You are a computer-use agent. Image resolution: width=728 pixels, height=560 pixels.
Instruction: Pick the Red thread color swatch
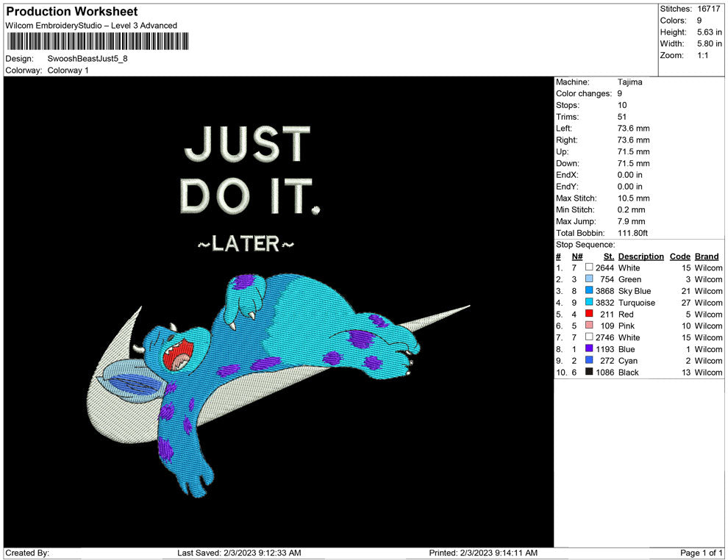pyautogui.click(x=589, y=315)
